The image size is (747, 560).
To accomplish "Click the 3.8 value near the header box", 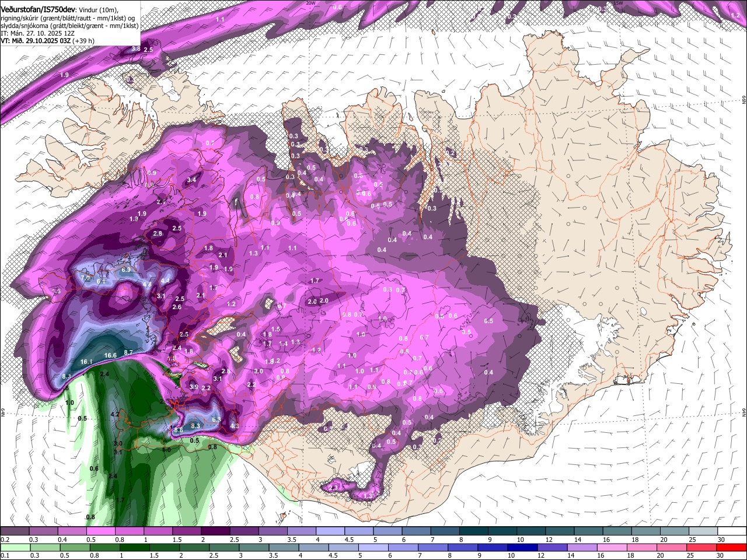I will pyautogui.click(x=136, y=48).
